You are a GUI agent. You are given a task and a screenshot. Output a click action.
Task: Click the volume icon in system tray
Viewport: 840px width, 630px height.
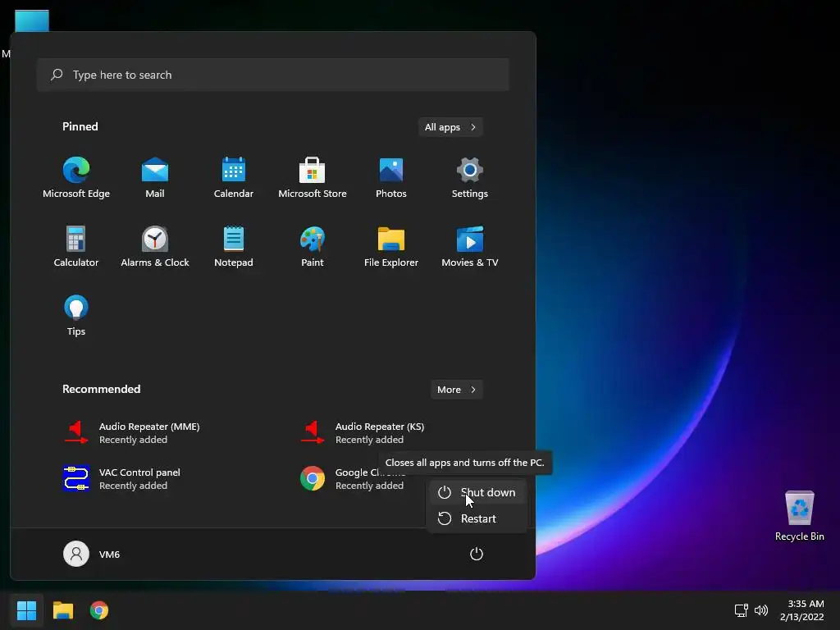coord(760,610)
